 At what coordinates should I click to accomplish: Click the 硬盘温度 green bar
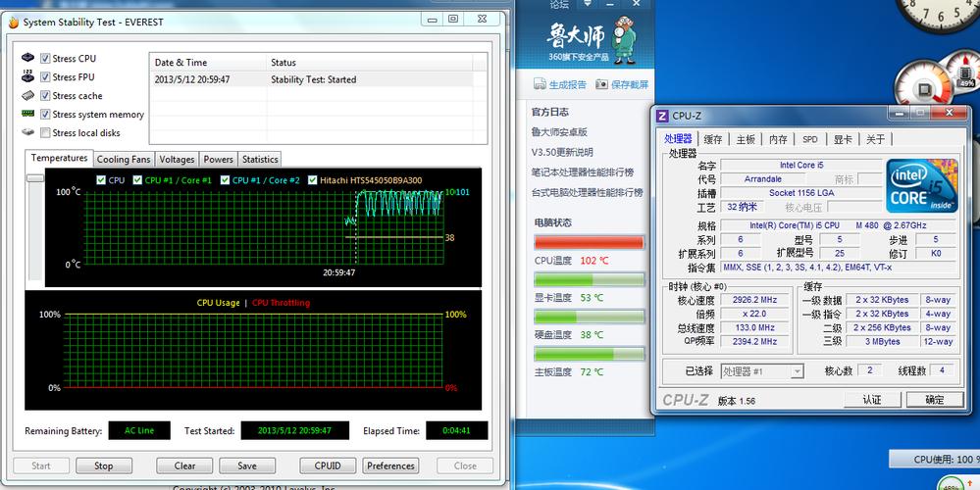point(590,317)
